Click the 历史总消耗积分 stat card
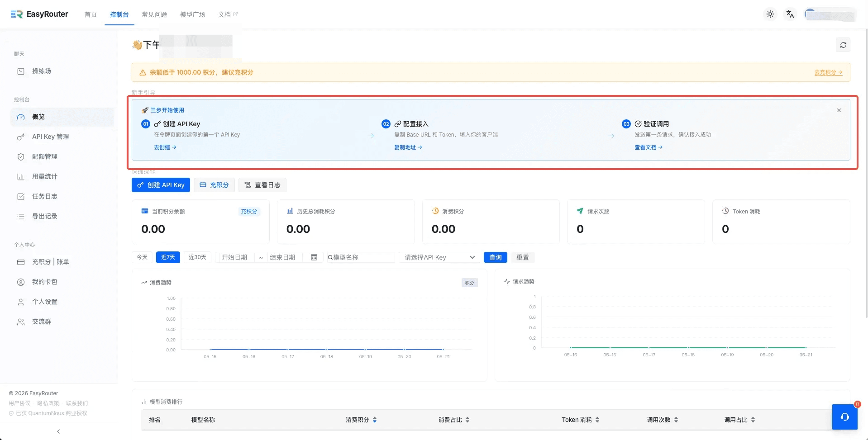This screenshot has width=868, height=440. point(346,222)
